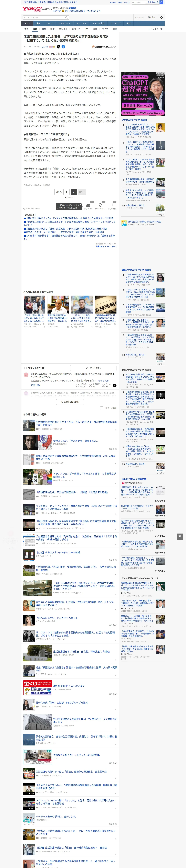Open 公益通報 thumbnail in こんな記事も読まれています
Viewport: 186px width, 868px height.
click(x=105, y=305)
